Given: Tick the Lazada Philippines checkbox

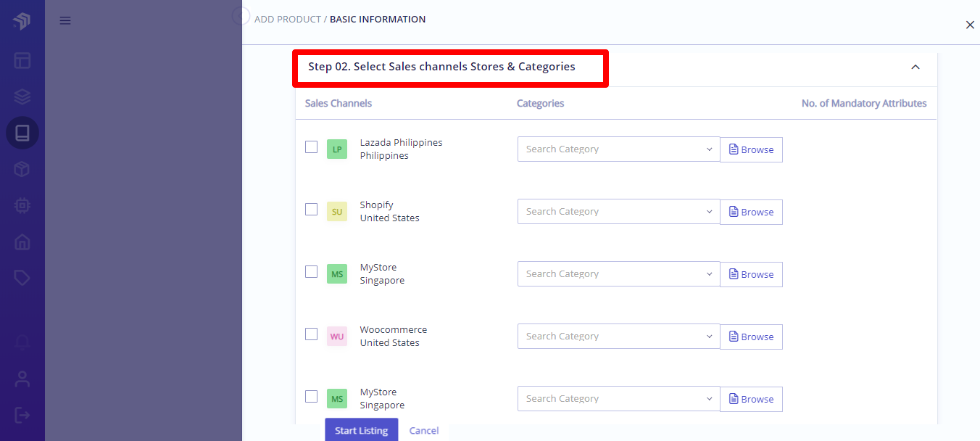Looking at the screenshot, I should [x=311, y=147].
